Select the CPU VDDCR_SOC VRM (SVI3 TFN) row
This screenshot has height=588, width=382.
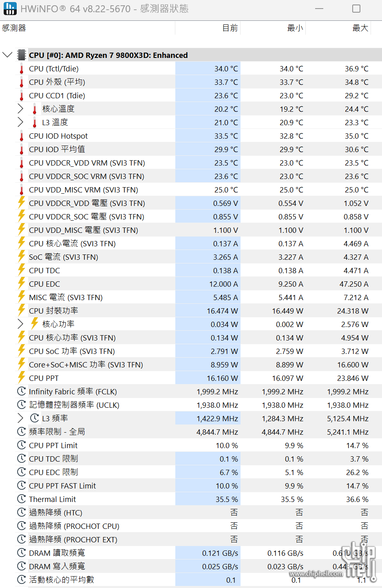[x=199, y=176]
